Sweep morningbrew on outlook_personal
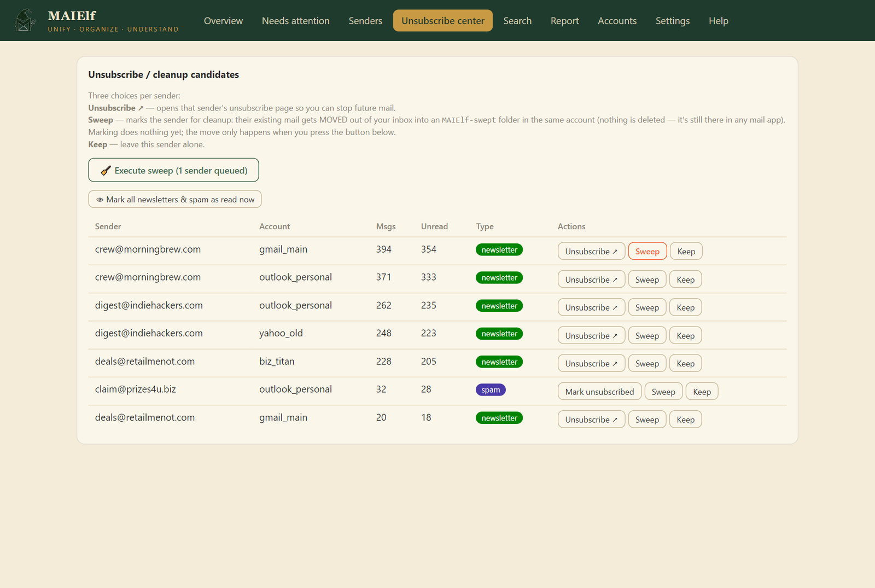The image size is (875, 588). coord(647,280)
